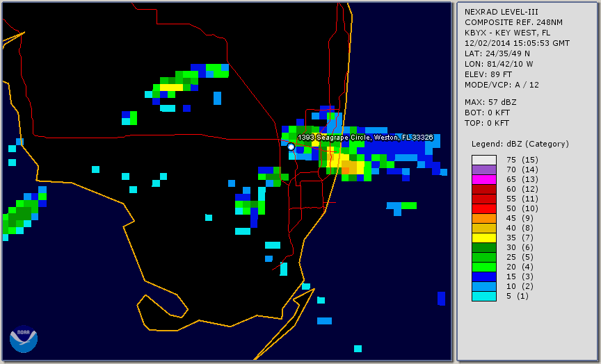Image resolution: width=601 pixels, height=364 pixels.
Task: Click the 10 dBZ light blue swatch
Action: 483,287
